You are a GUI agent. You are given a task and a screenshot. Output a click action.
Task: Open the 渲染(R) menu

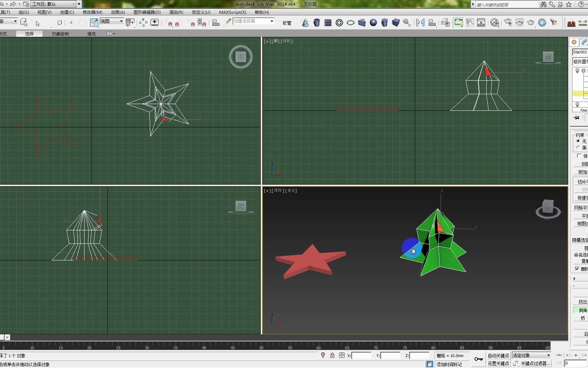pyautogui.click(x=176, y=12)
